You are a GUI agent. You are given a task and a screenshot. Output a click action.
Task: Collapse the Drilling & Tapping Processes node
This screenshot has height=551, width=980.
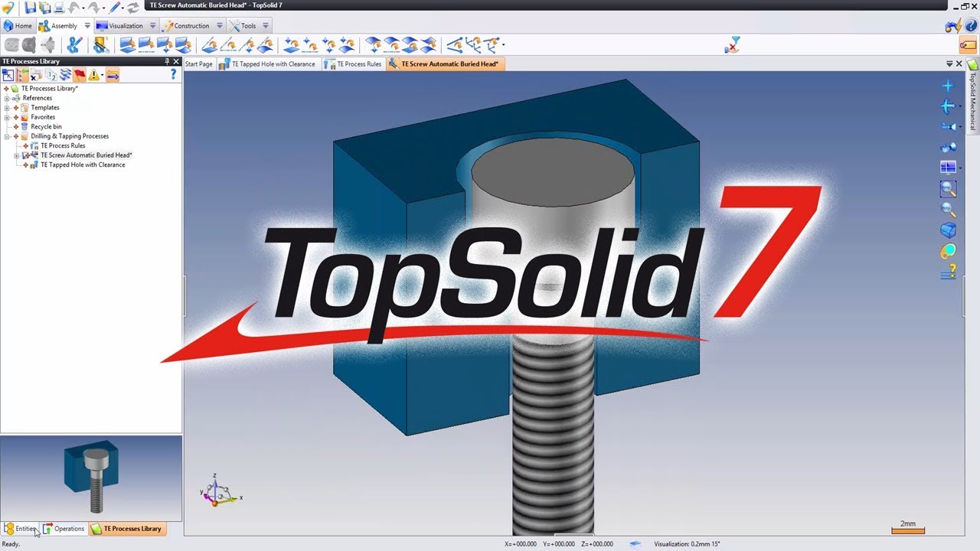click(7, 136)
